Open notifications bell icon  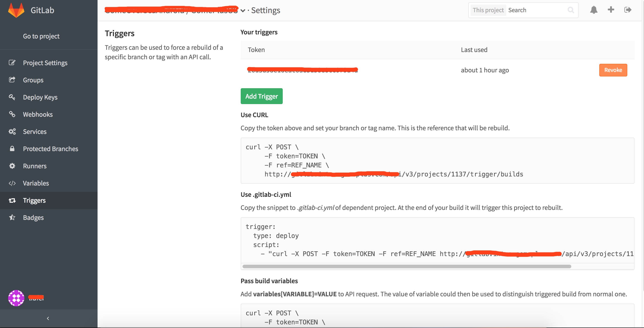click(x=594, y=10)
